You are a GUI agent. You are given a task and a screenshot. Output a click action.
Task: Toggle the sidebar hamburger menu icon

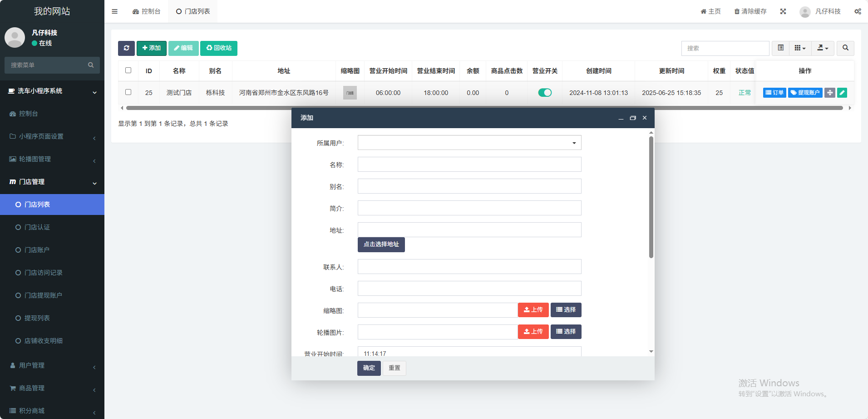[114, 11]
